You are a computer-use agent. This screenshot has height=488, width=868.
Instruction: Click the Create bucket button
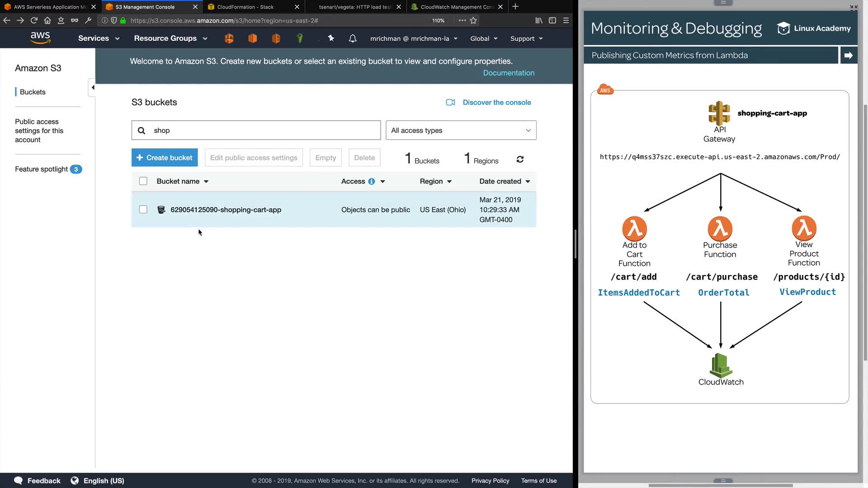coord(165,158)
